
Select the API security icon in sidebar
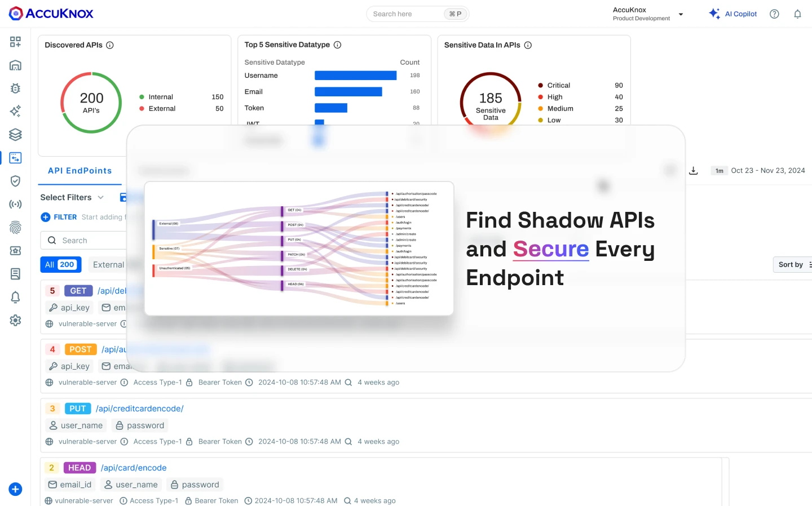(x=15, y=158)
